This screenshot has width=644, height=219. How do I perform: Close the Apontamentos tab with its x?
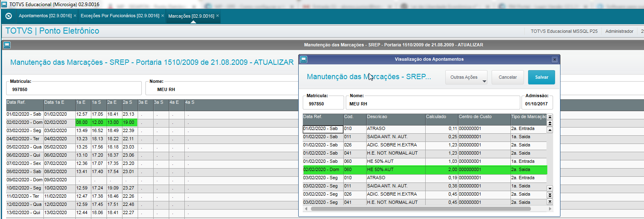point(75,16)
